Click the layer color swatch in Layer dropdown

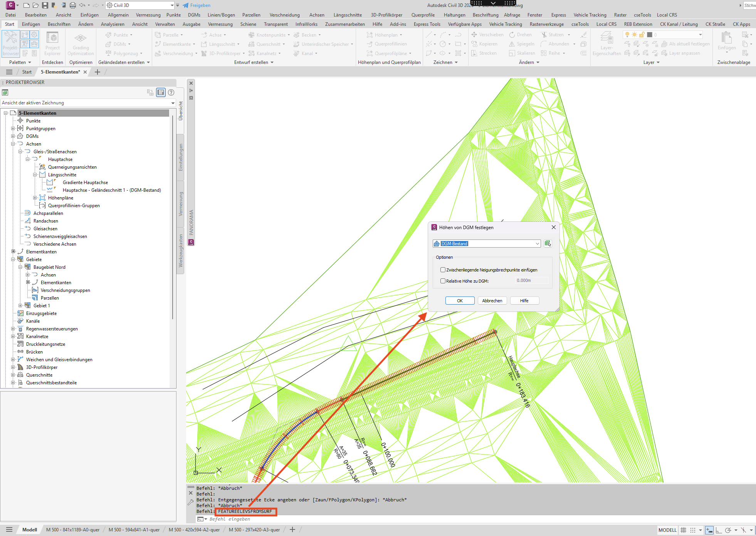click(650, 35)
